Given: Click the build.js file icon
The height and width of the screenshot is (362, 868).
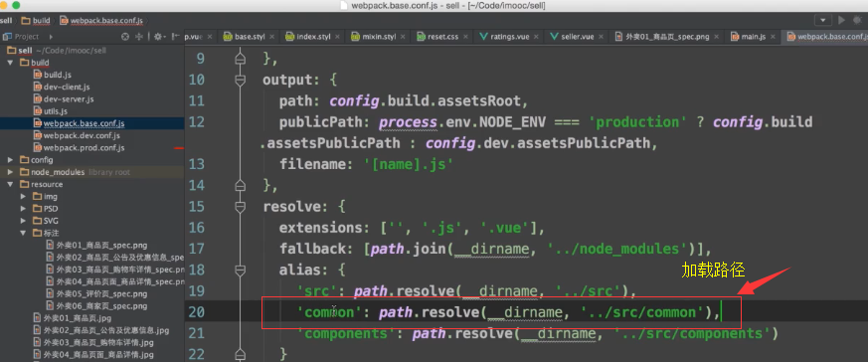Looking at the screenshot, I should point(38,75).
